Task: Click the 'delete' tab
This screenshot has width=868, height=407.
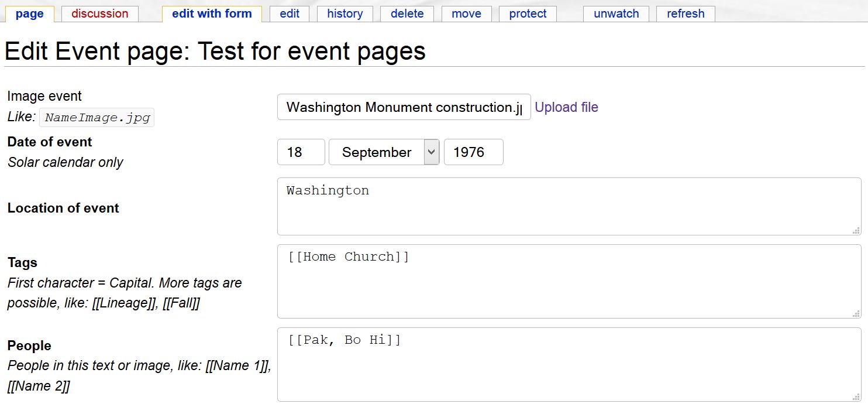Action: coord(407,14)
